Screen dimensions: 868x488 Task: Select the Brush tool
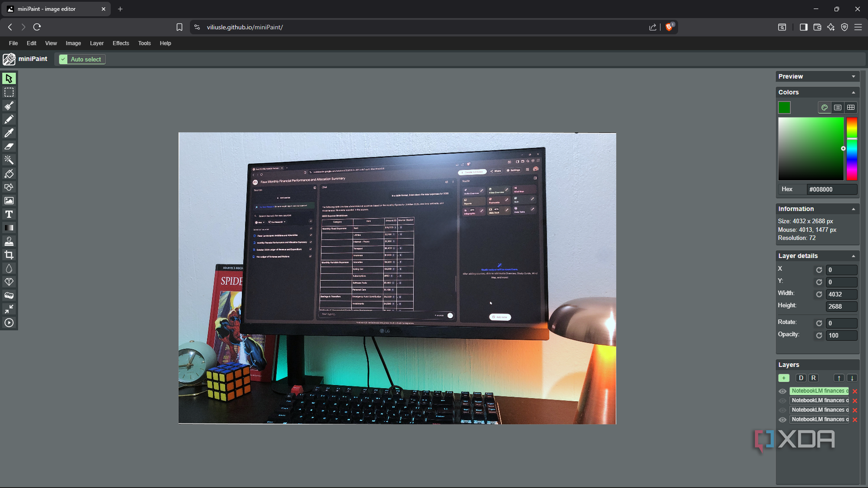[x=9, y=106]
